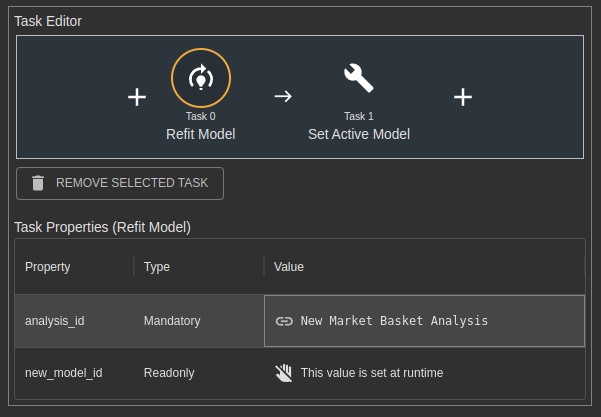Click the Refit Model label
601x417 pixels.
pyautogui.click(x=200, y=135)
